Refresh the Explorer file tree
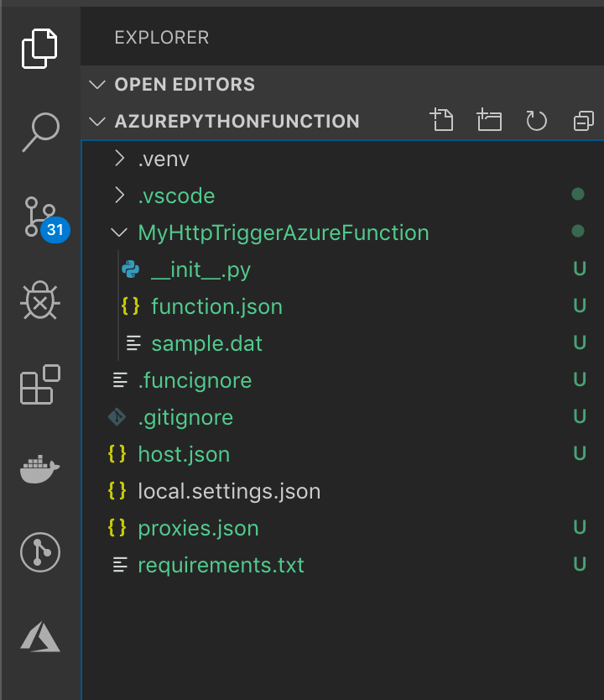The image size is (604, 700). (536, 121)
